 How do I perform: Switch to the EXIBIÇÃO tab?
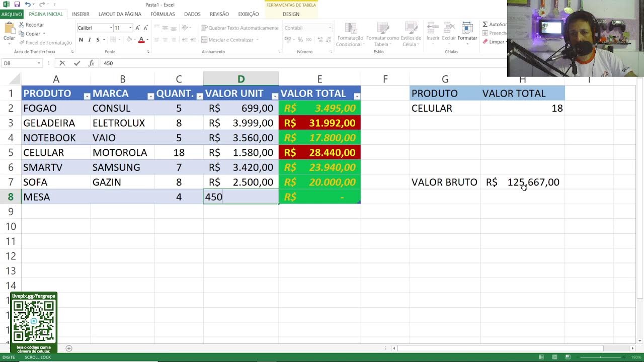click(x=249, y=14)
